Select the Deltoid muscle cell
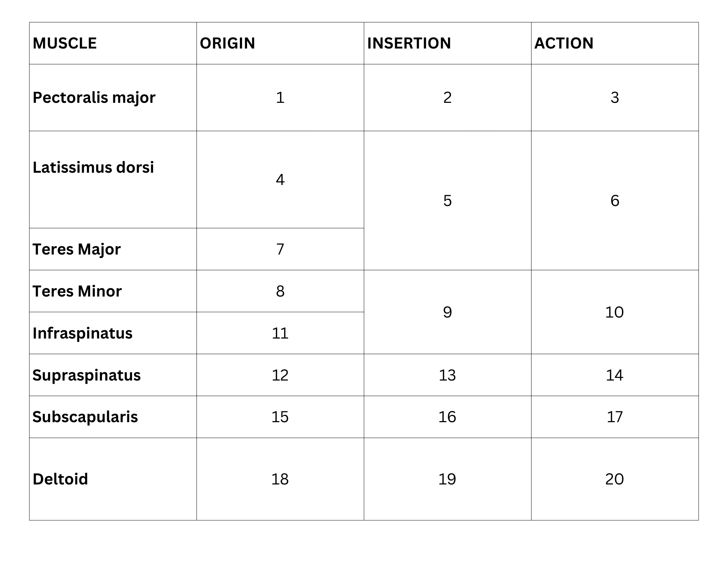The height and width of the screenshot is (567, 728). tap(60, 479)
